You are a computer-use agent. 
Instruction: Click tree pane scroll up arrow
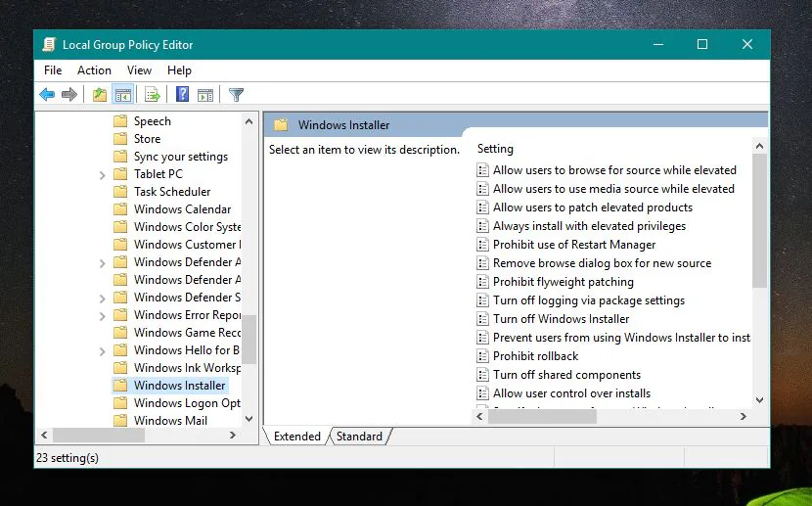[249, 121]
